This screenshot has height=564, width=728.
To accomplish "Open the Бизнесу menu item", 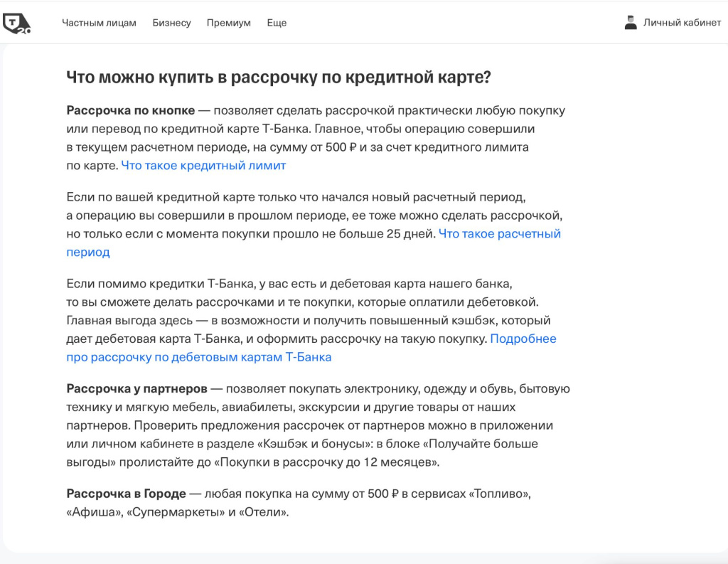I will (172, 23).
